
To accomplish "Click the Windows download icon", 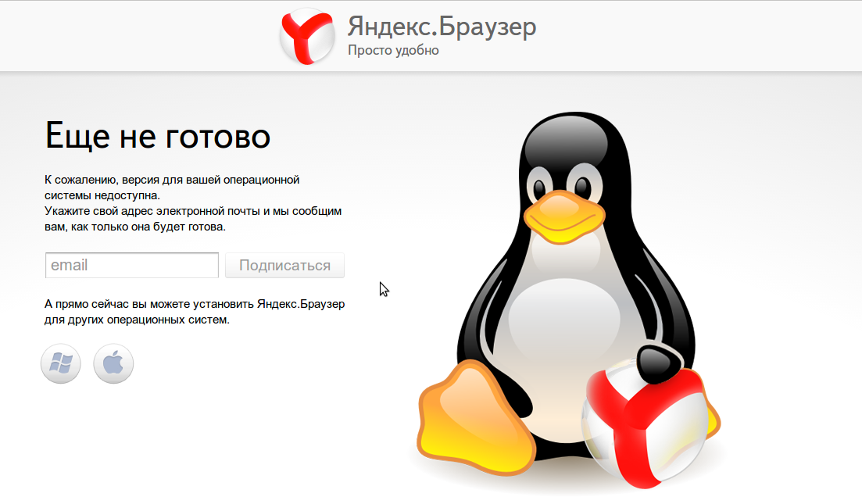I will pyautogui.click(x=60, y=363).
